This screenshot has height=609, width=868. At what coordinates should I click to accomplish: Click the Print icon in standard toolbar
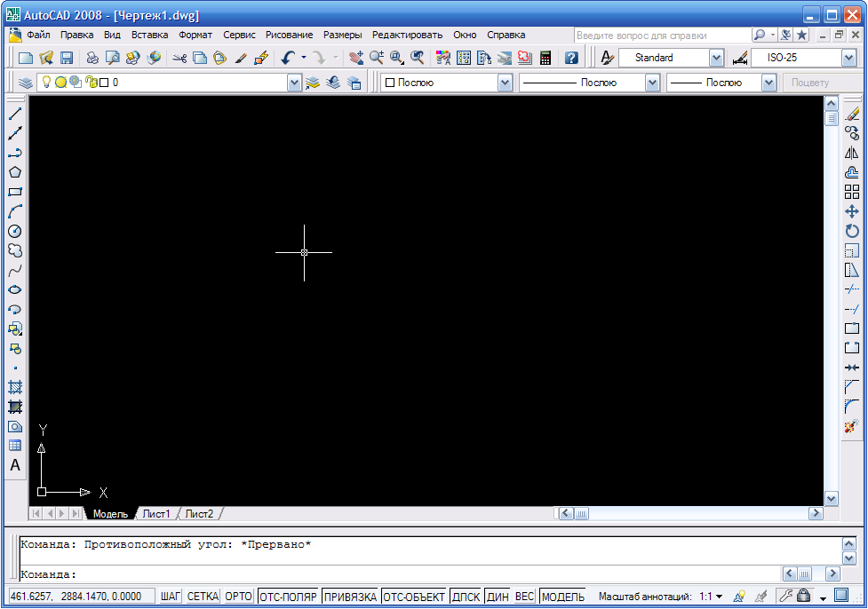pyautogui.click(x=92, y=58)
